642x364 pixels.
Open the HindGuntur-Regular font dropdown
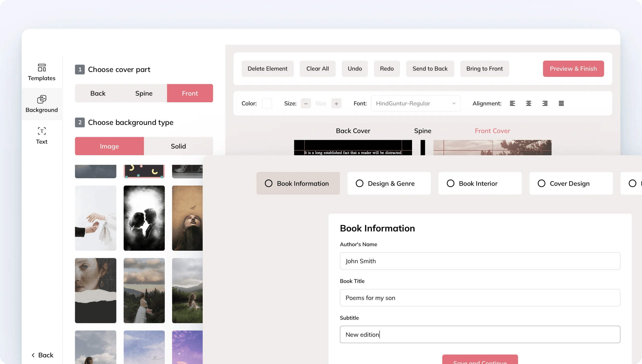point(415,103)
